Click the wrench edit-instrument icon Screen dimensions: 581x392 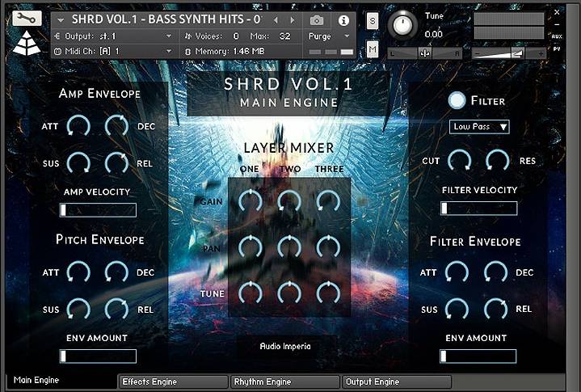click(x=27, y=18)
